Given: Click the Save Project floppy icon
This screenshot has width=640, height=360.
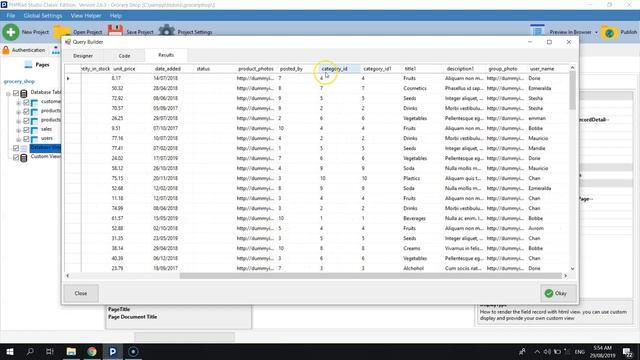Looking at the screenshot, I should click(115, 31).
